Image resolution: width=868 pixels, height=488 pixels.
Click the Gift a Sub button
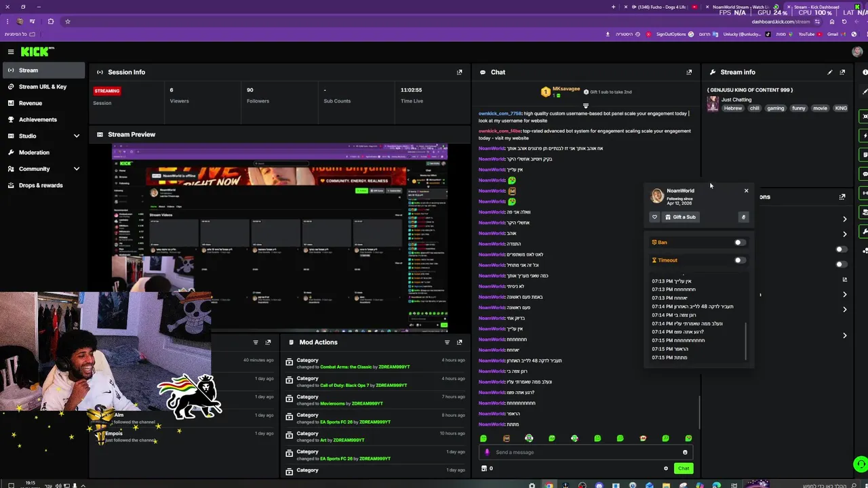click(680, 217)
